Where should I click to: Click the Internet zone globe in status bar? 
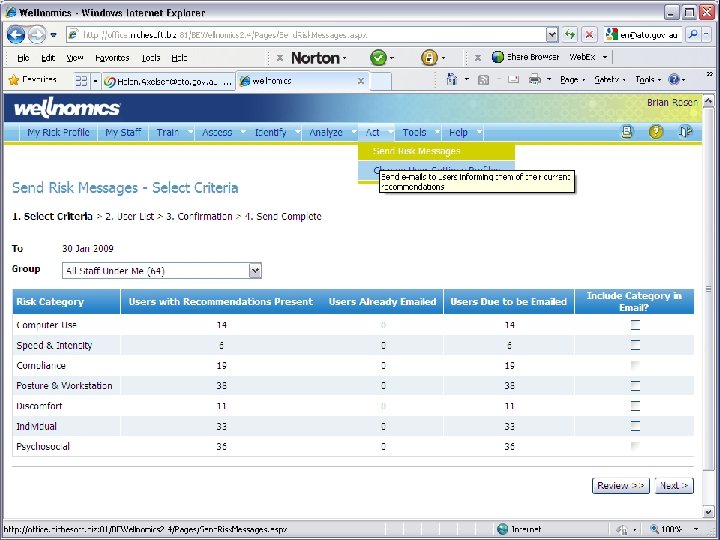(x=502, y=529)
